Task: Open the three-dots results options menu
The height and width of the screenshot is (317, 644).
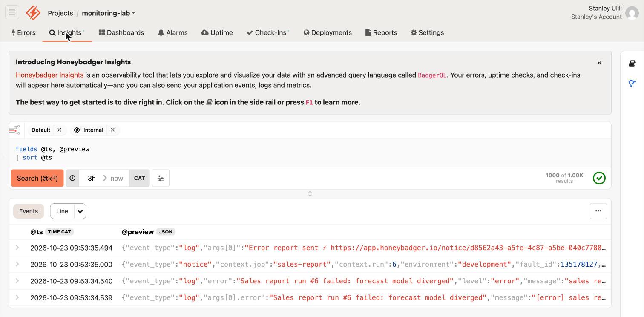Action: pos(598,211)
